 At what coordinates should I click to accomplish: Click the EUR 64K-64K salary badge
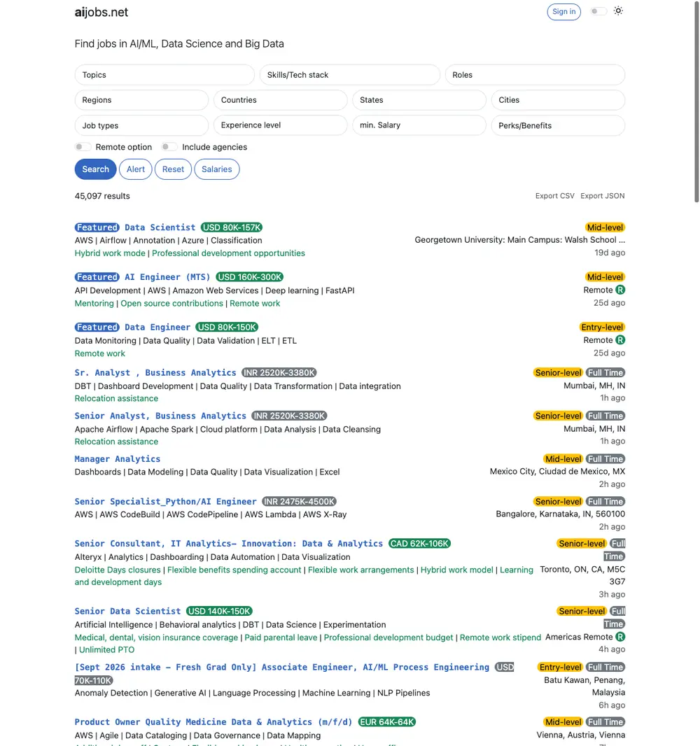(x=387, y=722)
